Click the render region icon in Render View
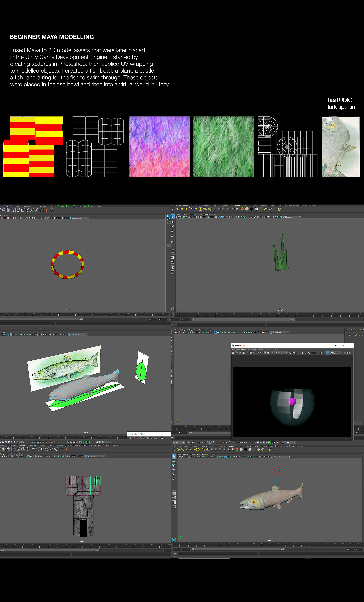Viewport: 364px width, 602px height. point(236,353)
